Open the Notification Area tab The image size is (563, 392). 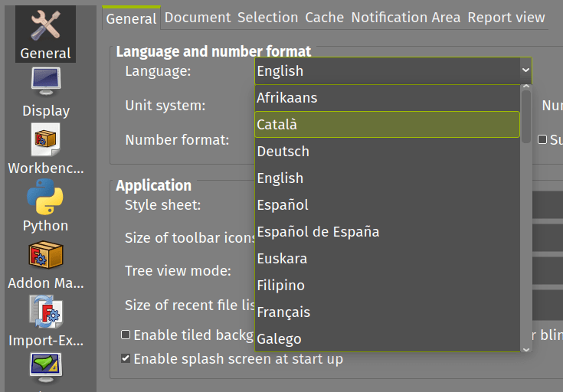tap(406, 17)
